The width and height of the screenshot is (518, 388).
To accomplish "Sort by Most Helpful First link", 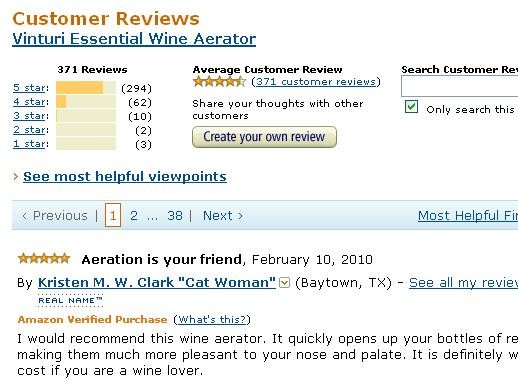I will (x=468, y=216).
